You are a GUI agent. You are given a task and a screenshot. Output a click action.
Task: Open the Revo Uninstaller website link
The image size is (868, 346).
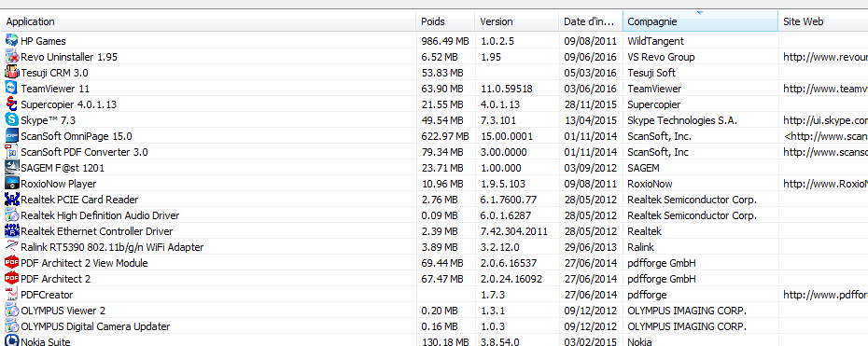[x=825, y=56]
